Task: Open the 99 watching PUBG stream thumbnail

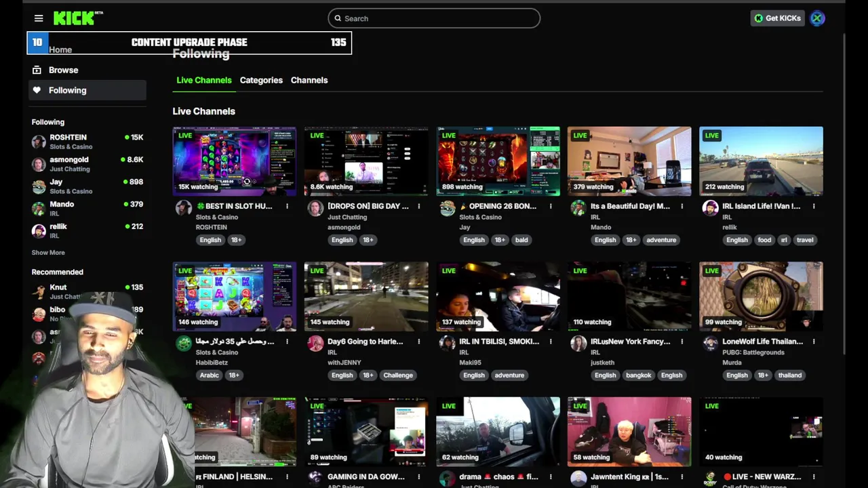Action: 761,297
